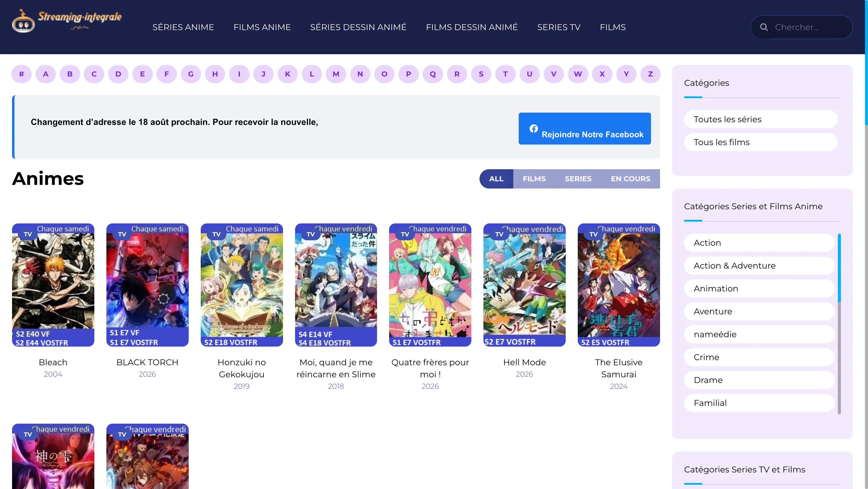This screenshot has height=489, width=868.
Task: Filter titles by letter P
Action: coord(408,74)
